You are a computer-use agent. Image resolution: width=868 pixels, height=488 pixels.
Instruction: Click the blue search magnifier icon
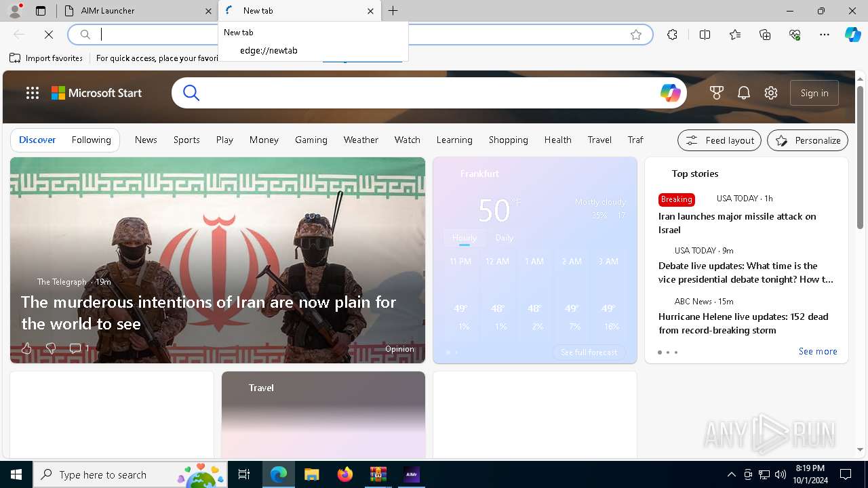click(x=191, y=93)
